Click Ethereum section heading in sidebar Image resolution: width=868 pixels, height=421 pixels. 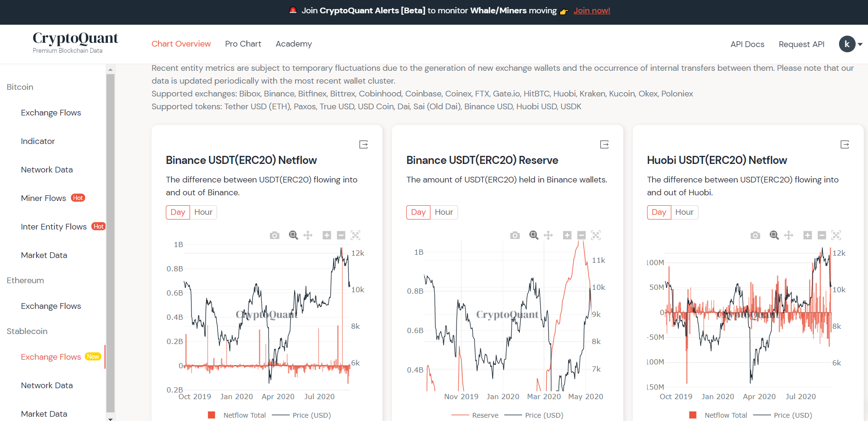[25, 280]
